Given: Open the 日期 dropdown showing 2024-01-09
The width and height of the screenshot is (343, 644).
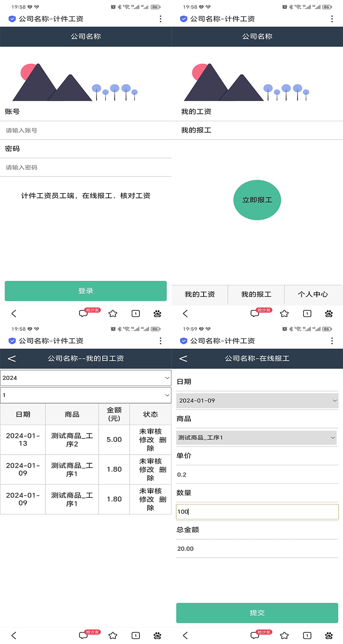Looking at the screenshot, I should (257, 400).
